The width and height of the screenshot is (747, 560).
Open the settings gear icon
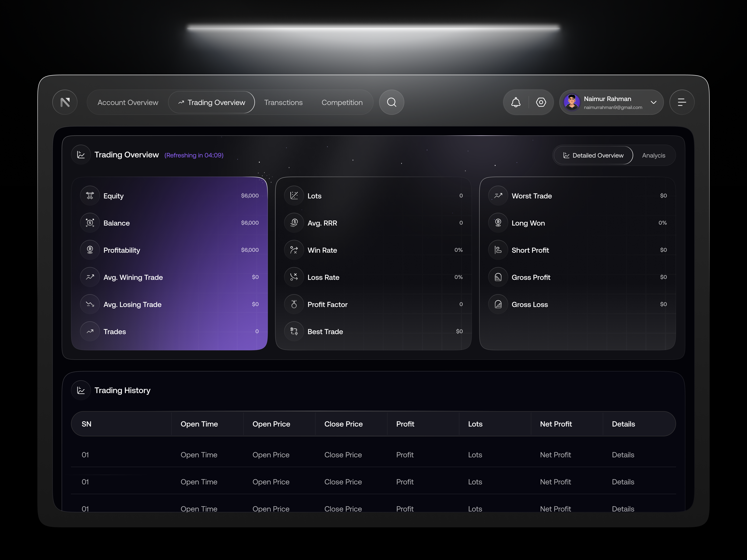(x=541, y=102)
